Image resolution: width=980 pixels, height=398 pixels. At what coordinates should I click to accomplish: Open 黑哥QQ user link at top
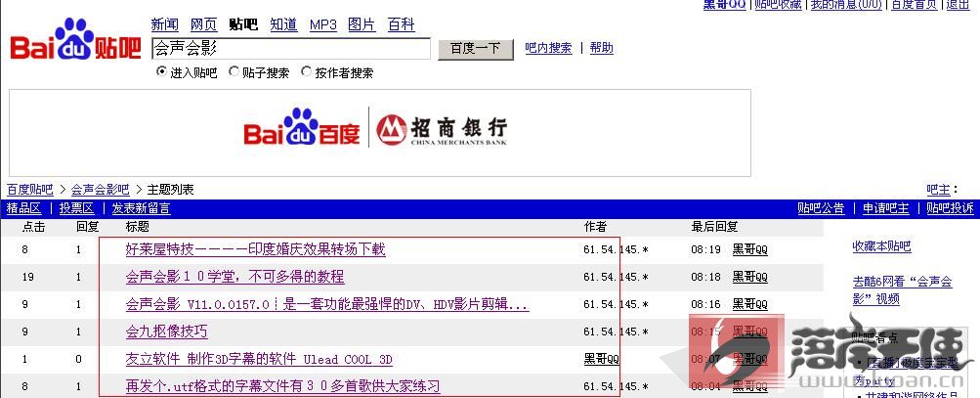[x=724, y=4]
